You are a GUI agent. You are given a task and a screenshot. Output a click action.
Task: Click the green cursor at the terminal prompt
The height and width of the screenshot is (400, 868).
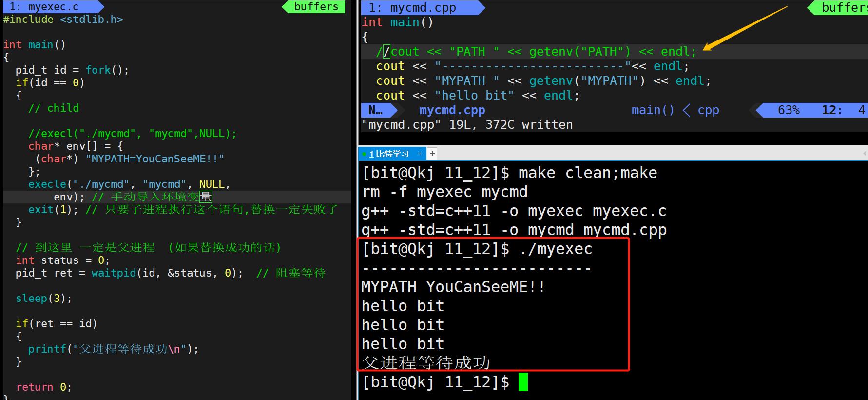pyautogui.click(x=523, y=382)
